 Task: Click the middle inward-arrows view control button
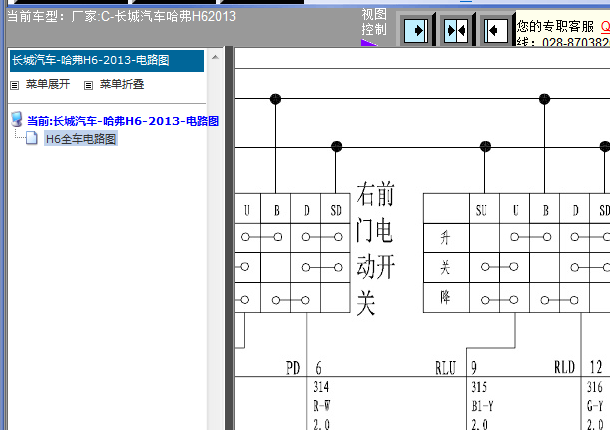tap(456, 30)
